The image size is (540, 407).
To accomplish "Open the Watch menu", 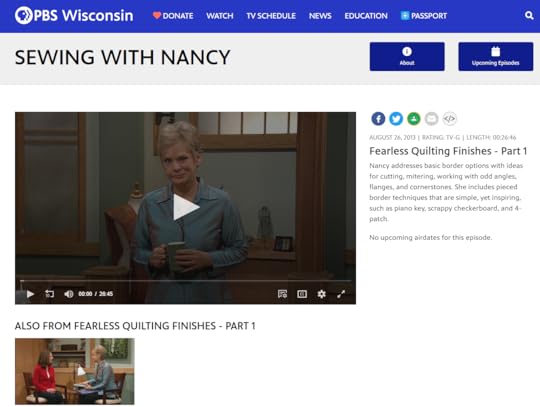I will coord(220,16).
